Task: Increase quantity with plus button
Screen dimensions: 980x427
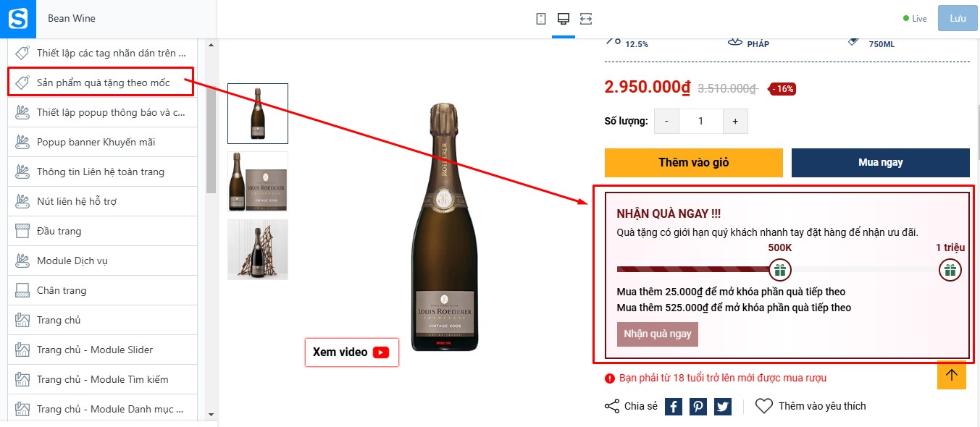Action: (735, 122)
